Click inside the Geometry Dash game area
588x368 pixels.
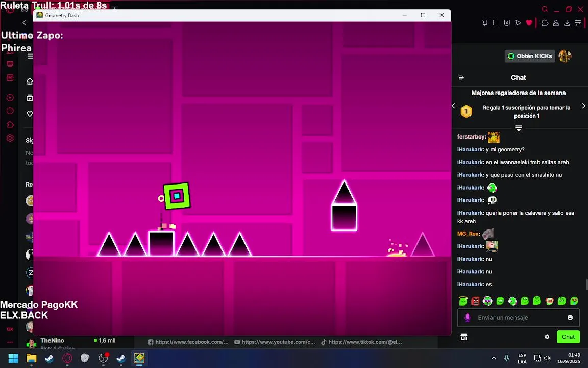point(242,178)
